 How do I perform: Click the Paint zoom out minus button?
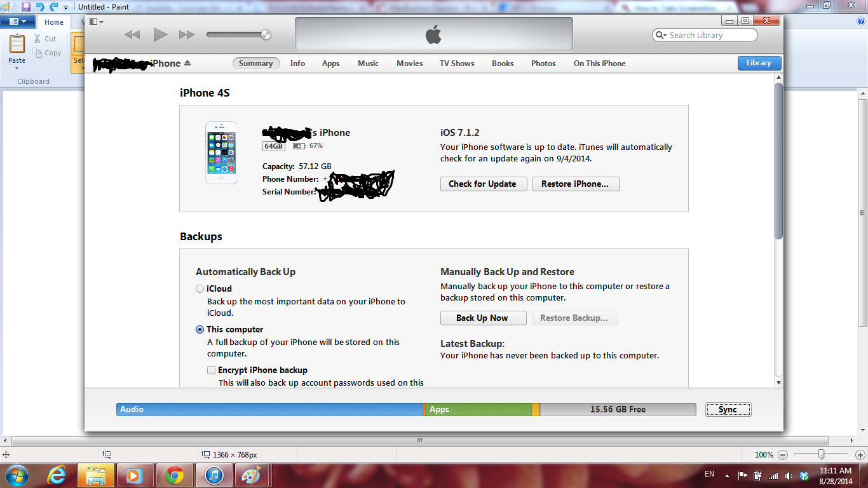pyautogui.click(x=783, y=455)
